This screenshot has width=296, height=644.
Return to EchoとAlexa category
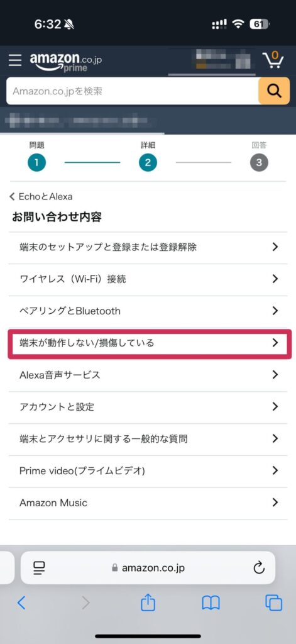41,197
